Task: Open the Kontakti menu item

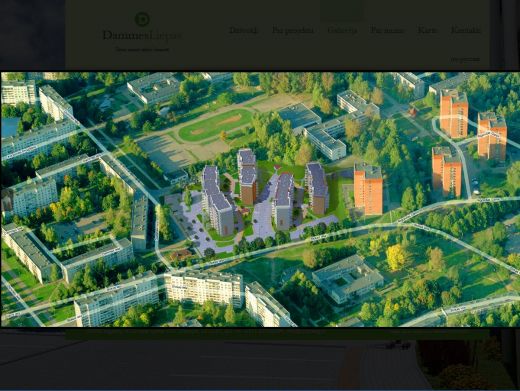Action: point(466,30)
